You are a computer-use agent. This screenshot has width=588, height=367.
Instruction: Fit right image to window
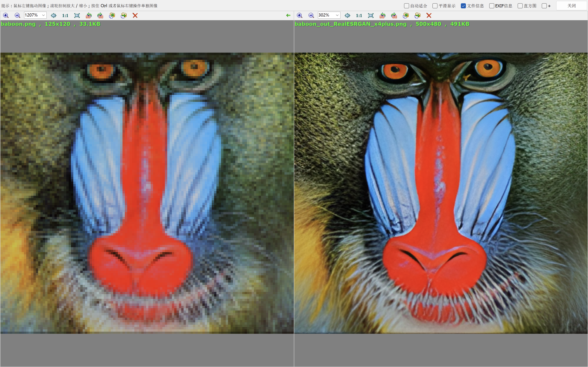click(x=371, y=16)
